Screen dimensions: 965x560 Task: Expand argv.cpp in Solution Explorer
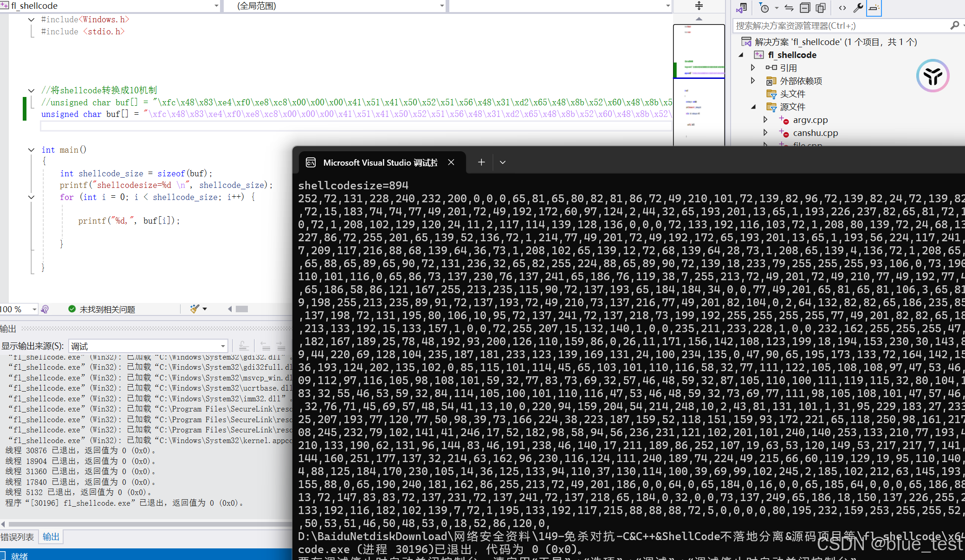[765, 120]
